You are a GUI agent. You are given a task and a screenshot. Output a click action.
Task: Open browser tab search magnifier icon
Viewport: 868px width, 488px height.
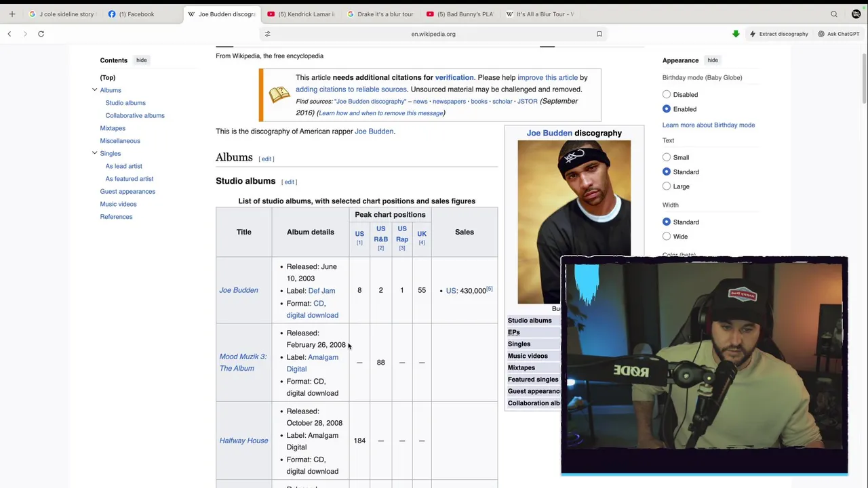pos(834,14)
